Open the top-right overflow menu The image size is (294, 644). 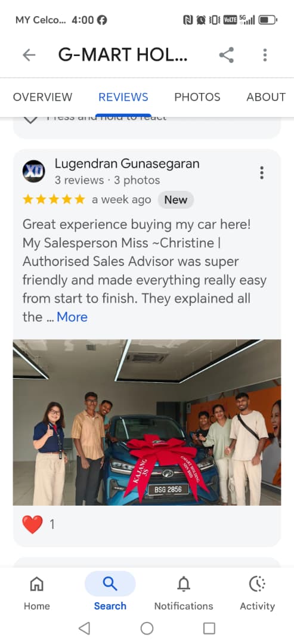coord(265,55)
